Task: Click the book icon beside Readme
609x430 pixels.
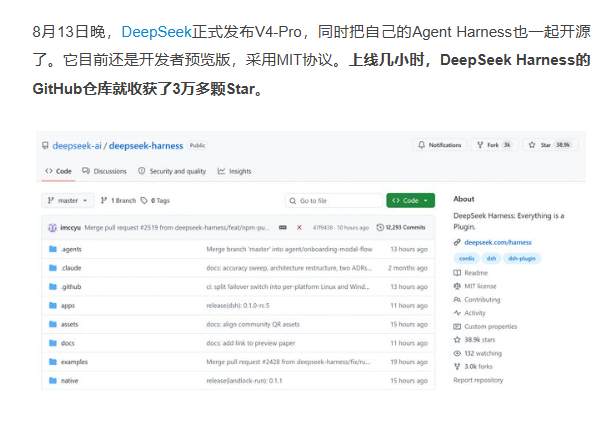Action: [x=457, y=273]
